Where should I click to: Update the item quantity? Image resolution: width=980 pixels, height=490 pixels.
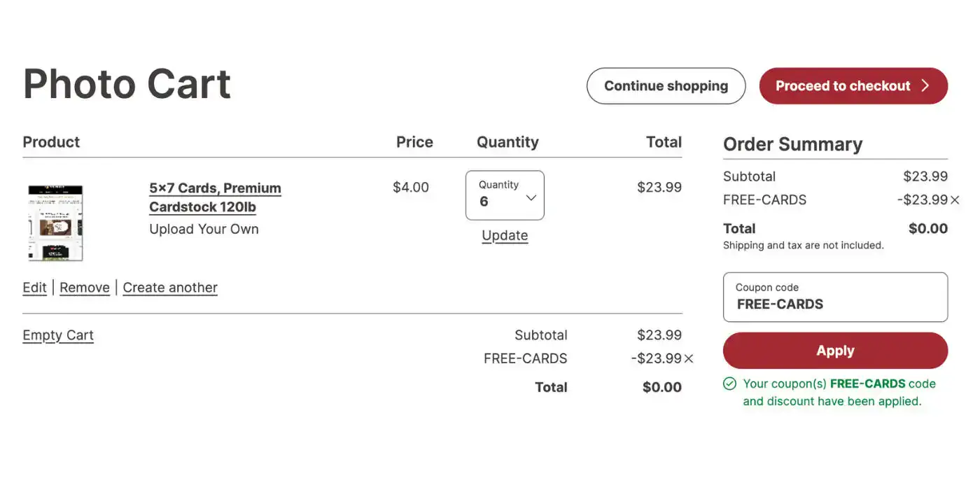[x=505, y=236]
